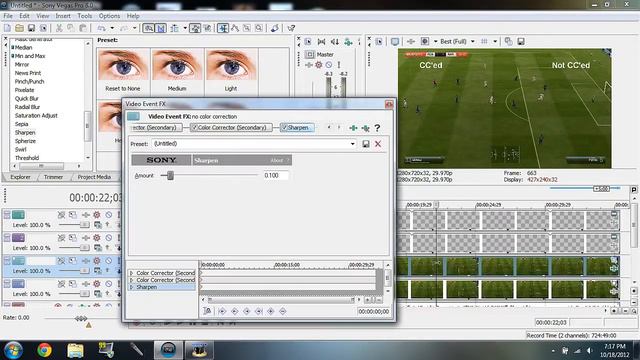The image size is (640, 360).
Task: Click the Save floppy icon in main toolbar
Action: pos(31,28)
